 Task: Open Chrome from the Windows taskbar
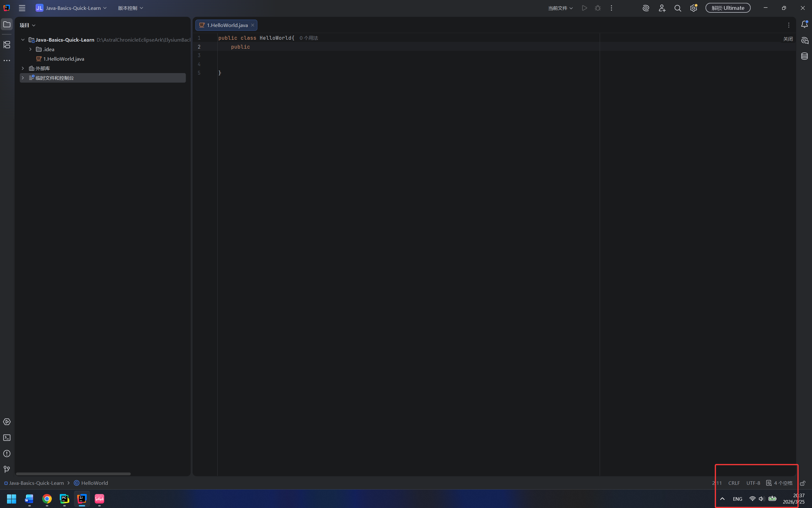click(x=47, y=499)
